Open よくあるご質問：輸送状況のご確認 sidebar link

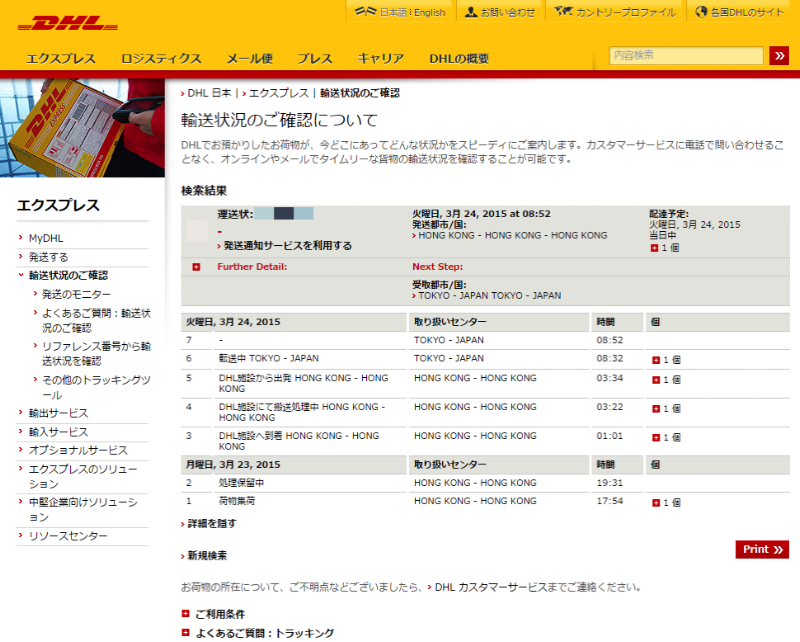96,320
